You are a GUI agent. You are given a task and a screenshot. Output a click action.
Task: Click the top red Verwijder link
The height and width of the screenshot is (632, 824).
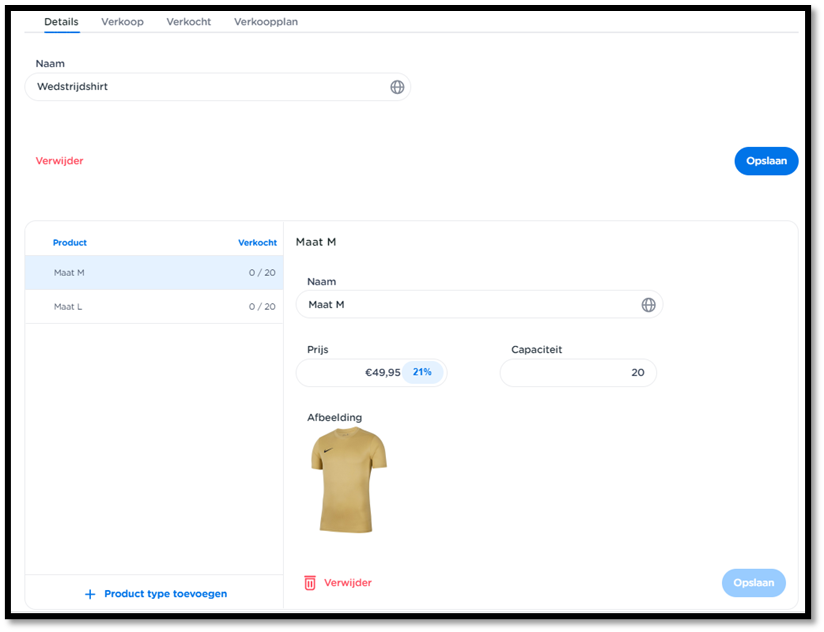click(x=60, y=161)
